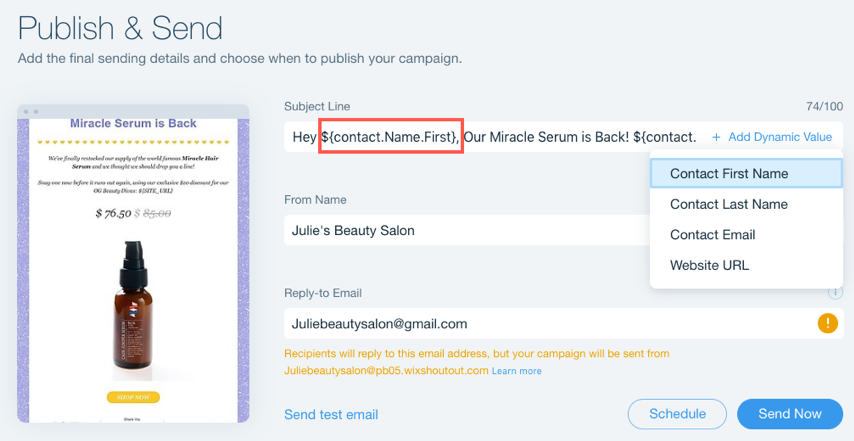Click the Miracle Serum is Back preview heading
Viewport: 854px width, 441px height.
133,124
